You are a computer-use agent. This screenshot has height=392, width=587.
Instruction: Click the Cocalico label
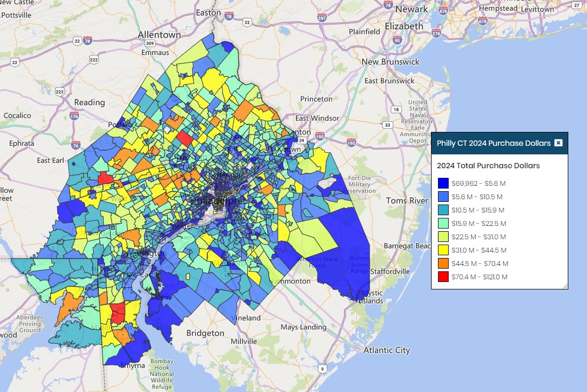[x=17, y=116]
